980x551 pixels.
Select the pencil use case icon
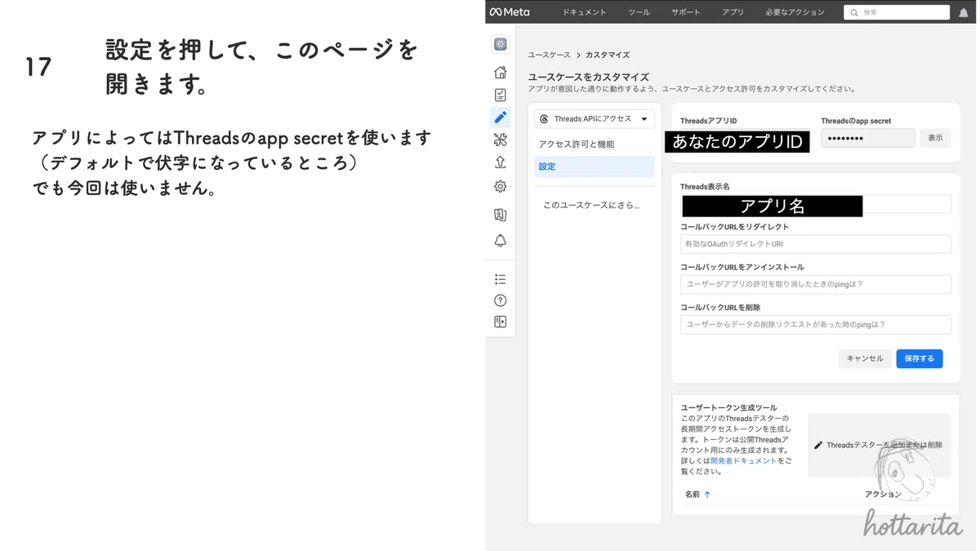pyautogui.click(x=501, y=118)
